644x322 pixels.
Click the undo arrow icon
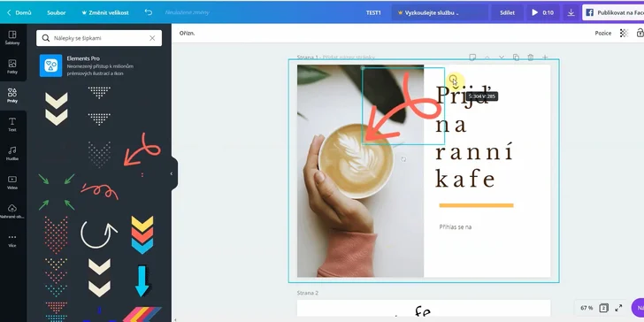pos(149,12)
